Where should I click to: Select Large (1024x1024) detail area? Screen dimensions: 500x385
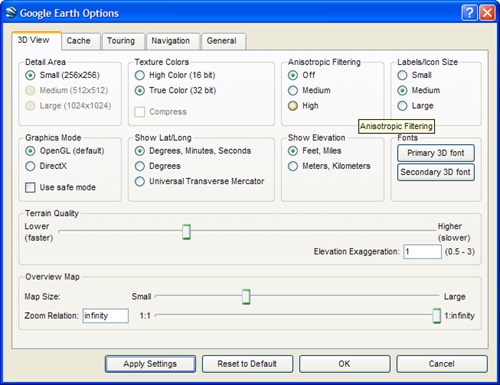[x=68, y=106]
